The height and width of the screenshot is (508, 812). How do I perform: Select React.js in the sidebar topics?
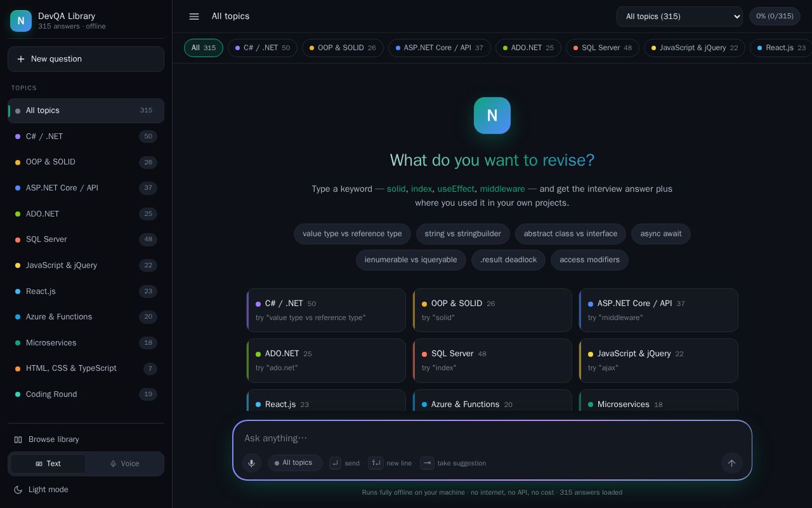click(x=86, y=291)
